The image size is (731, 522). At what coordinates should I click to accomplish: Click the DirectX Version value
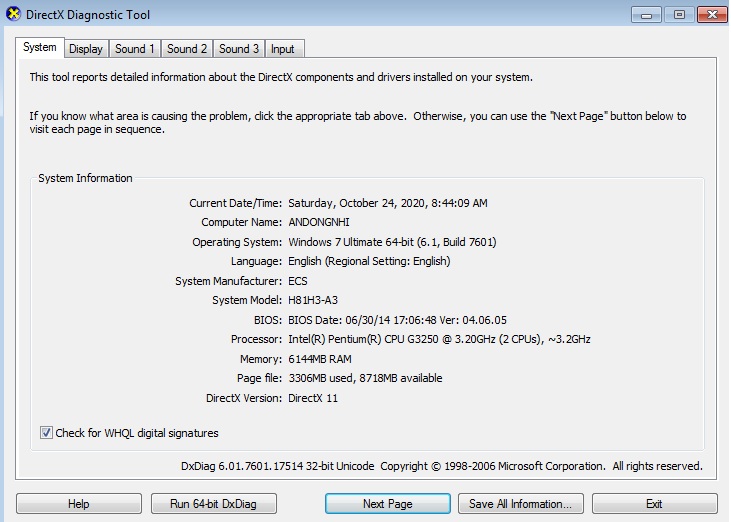pos(313,398)
